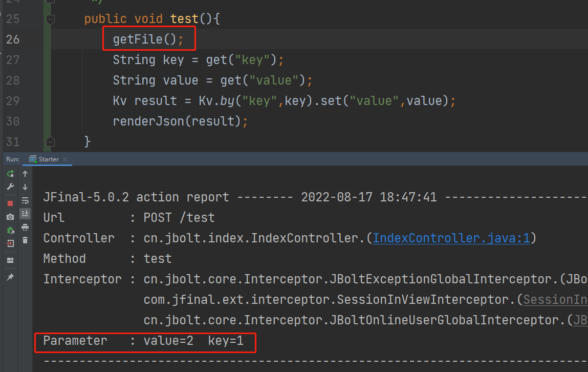Print the console output
Screen dimensions: 588x372
[25, 227]
